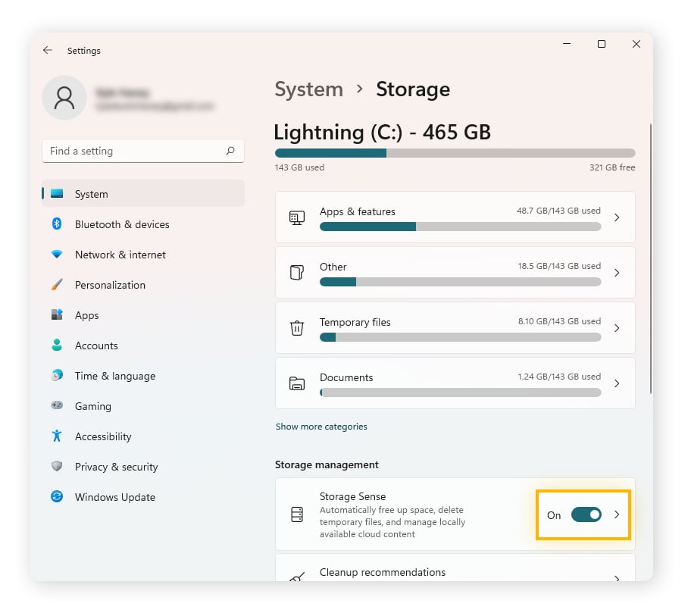688x616 pixels.
Task: Select the Accounts sidebar entry
Action: point(96,346)
